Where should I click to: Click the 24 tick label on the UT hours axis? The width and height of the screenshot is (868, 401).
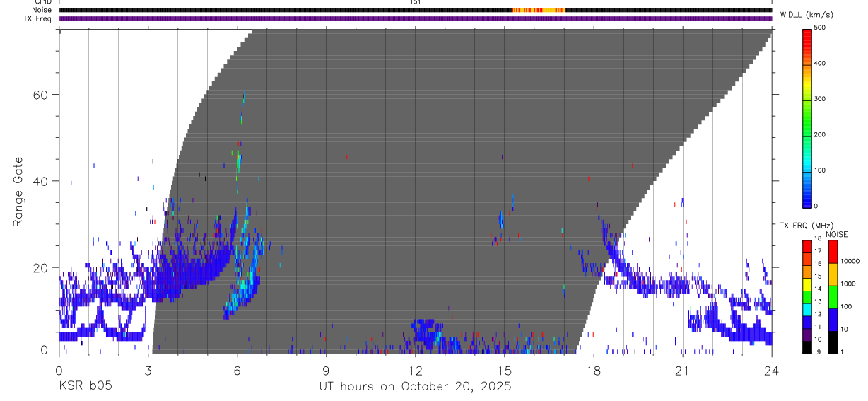(x=771, y=371)
